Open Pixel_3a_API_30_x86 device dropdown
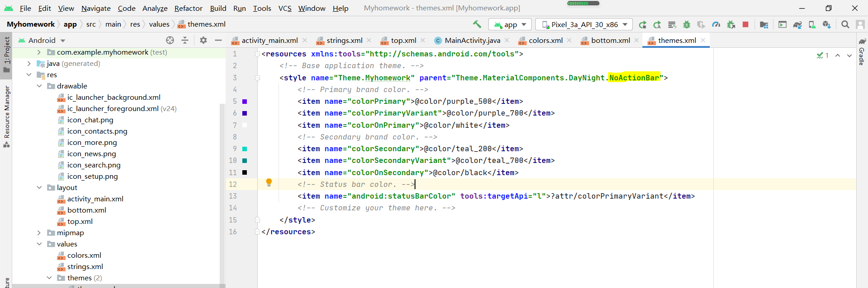The image size is (868, 288). [584, 24]
